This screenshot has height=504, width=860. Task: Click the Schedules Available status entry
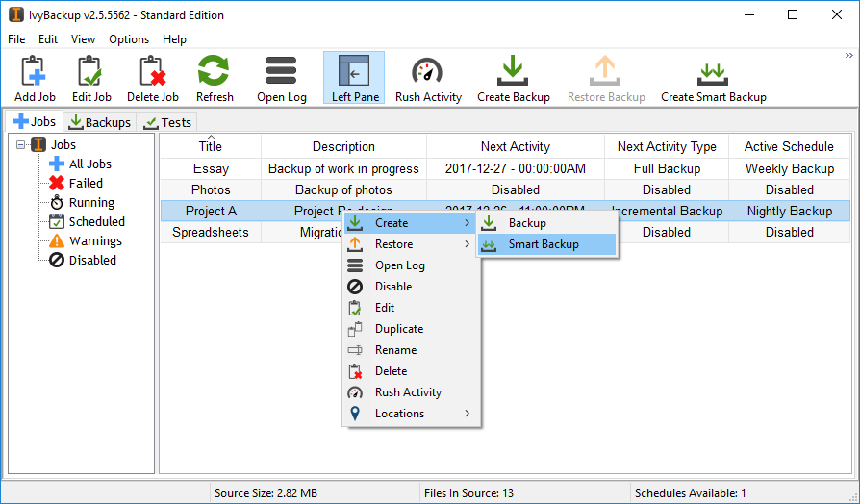[x=690, y=493]
